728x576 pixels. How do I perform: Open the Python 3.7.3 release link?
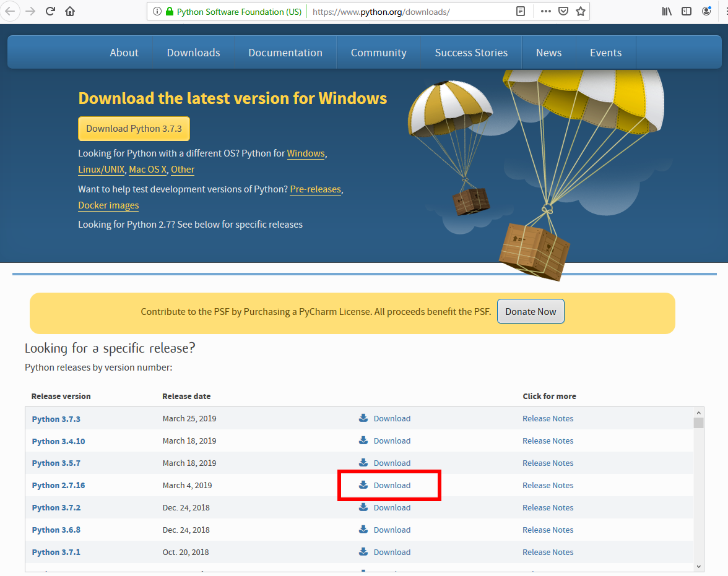pos(56,419)
